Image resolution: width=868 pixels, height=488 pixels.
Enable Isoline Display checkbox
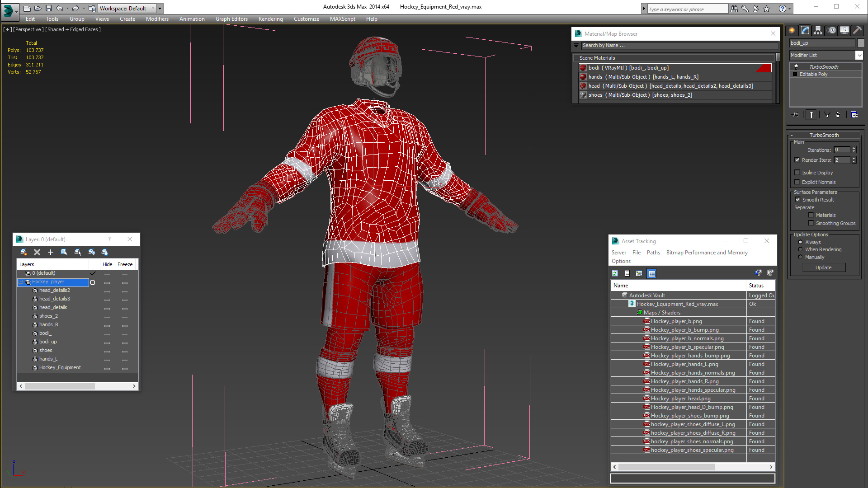(797, 172)
